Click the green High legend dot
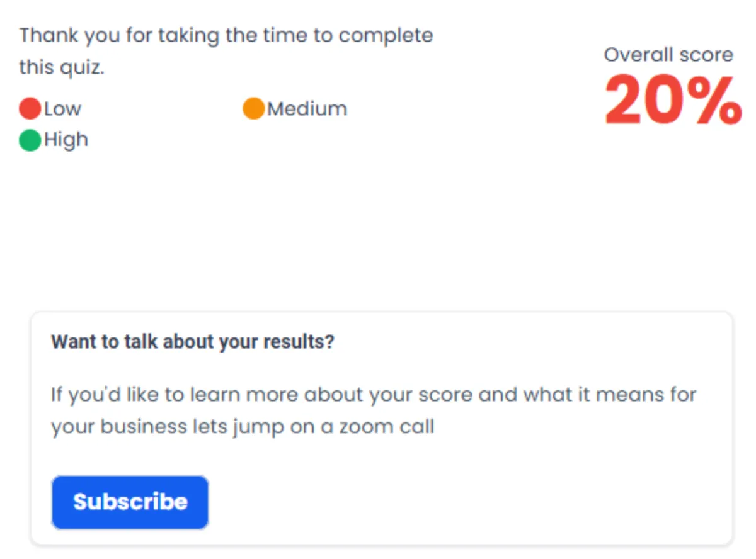Screen dimensions: 756x559 point(30,140)
